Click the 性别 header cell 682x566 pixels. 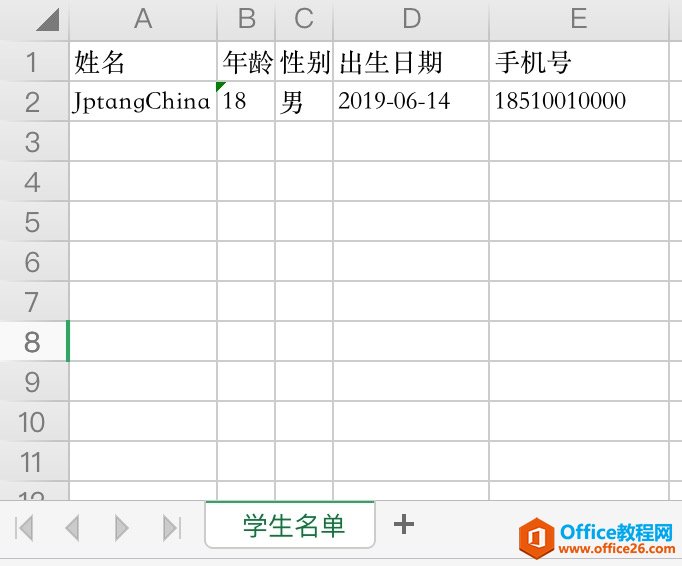[x=304, y=61]
